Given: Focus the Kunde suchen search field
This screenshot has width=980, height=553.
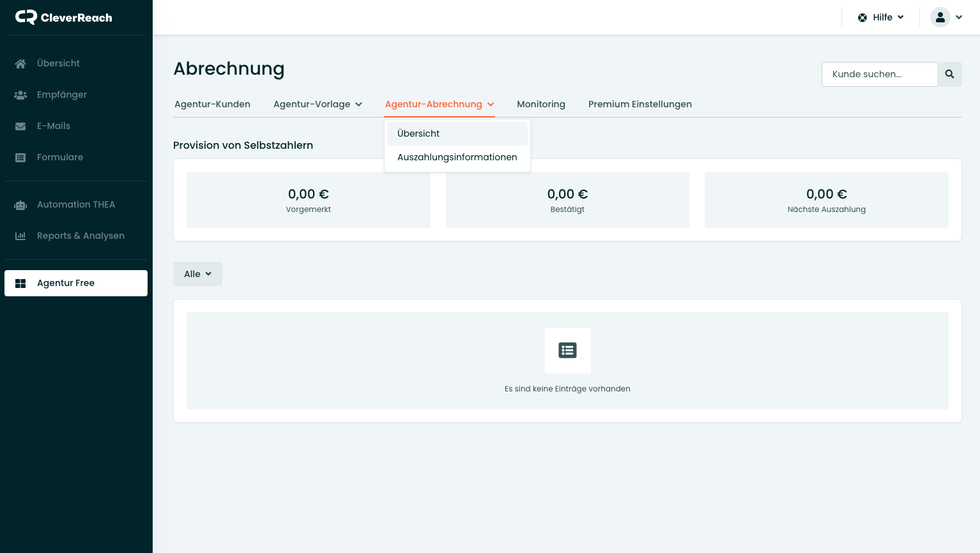Looking at the screenshot, I should (x=879, y=74).
